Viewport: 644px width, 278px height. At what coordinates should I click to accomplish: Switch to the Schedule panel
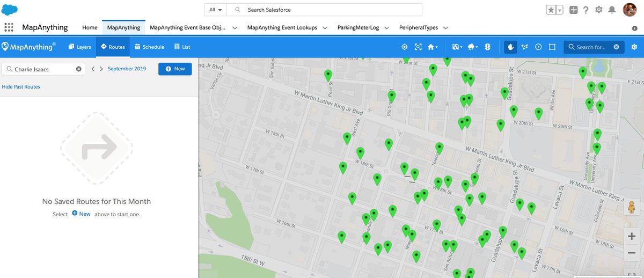149,47
